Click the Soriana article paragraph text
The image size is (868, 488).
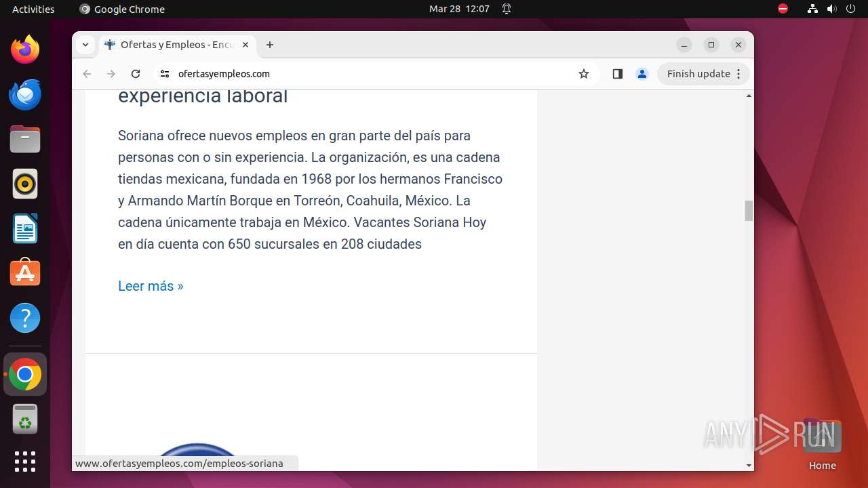click(x=310, y=190)
